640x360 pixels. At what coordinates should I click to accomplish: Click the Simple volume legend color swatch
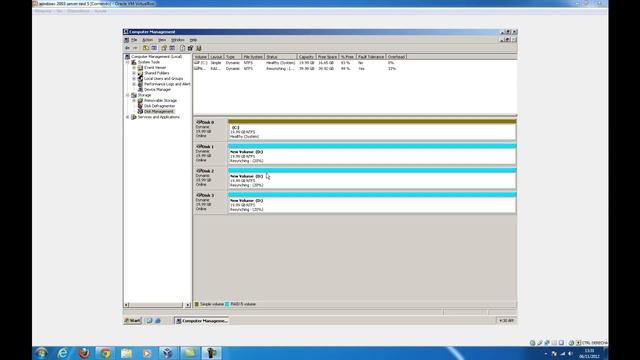pos(197,304)
